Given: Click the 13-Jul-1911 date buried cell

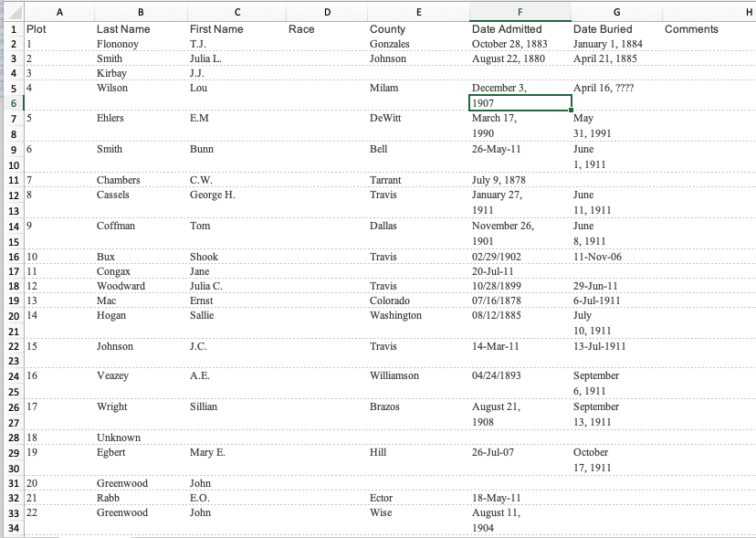Looking at the screenshot, I should [x=616, y=346].
